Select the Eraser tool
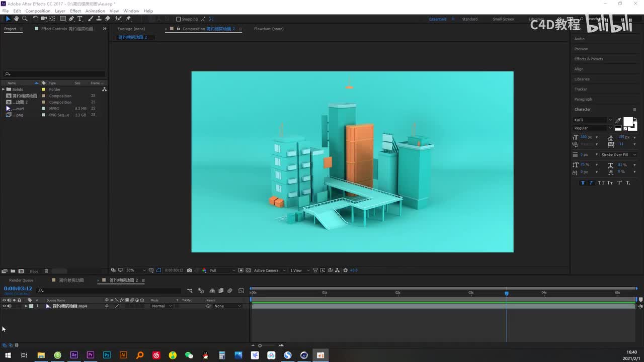Screen dimensions: 644x362 (x=107, y=19)
